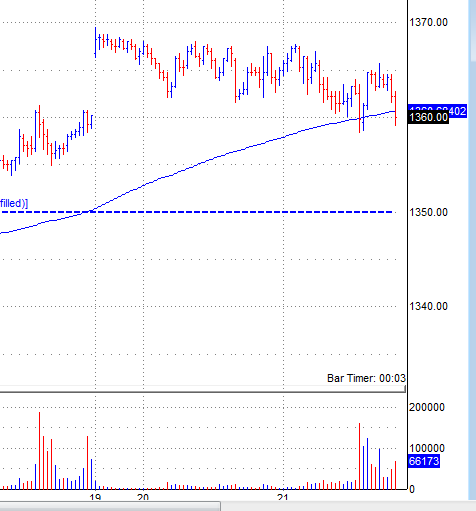Screen dimensions: 476x511
Task: Click the blue moving average value label
Action: point(457,110)
